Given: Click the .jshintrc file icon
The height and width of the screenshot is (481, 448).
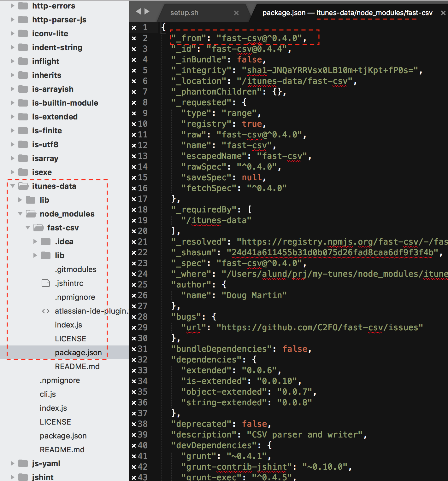Looking at the screenshot, I should click(46, 283).
